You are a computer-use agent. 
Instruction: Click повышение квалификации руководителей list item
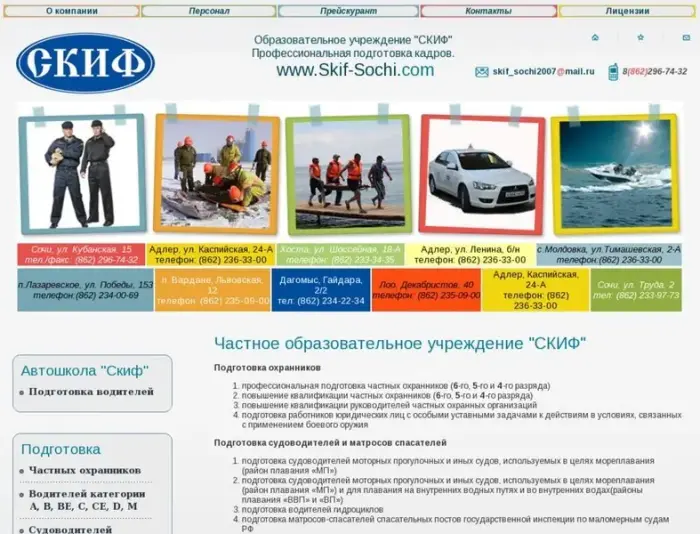coord(389,405)
